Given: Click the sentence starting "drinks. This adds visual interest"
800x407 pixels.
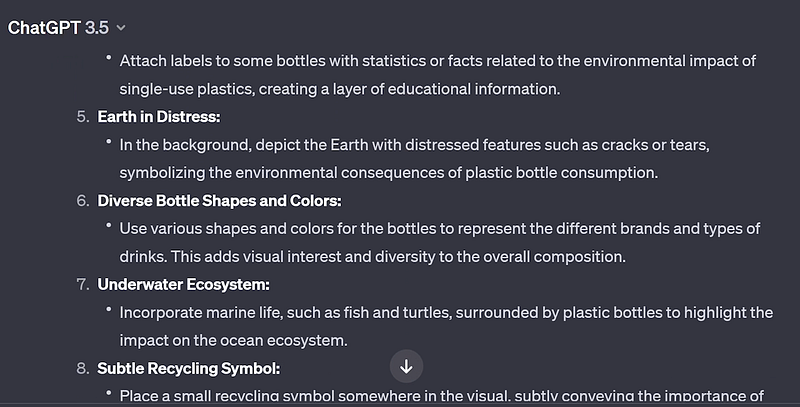Looking at the screenshot, I should 372,257.
